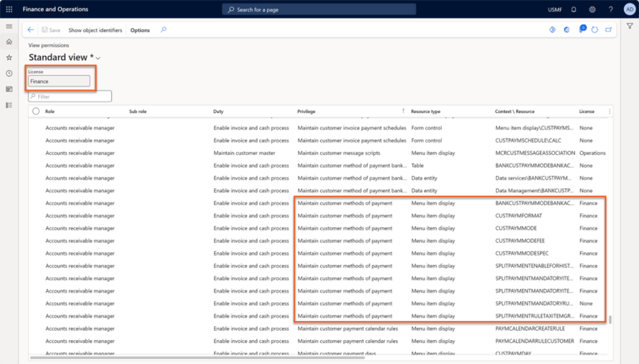Open the messages icon with badge
Viewport: 639px width, 364px height.
point(582,28)
